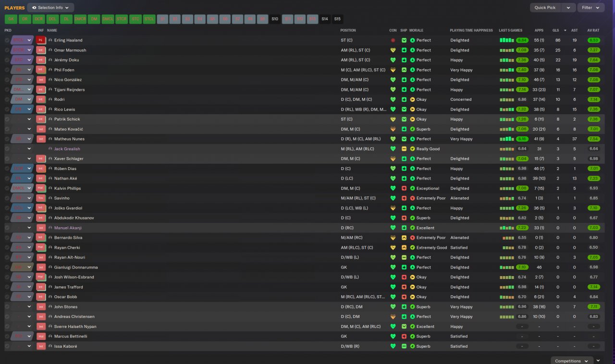Open Erling Haaland's player profile
Image resolution: width=615 pixels, height=364 pixels.
pos(68,40)
